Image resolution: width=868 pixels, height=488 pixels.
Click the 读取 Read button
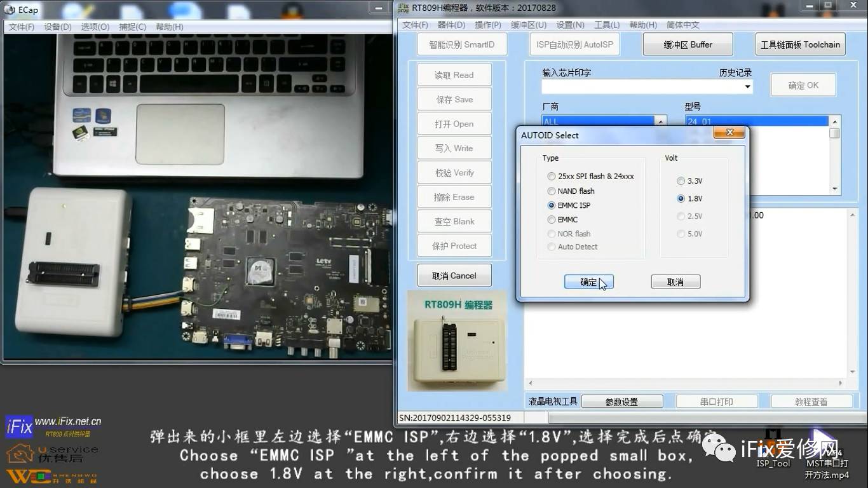(454, 74)
